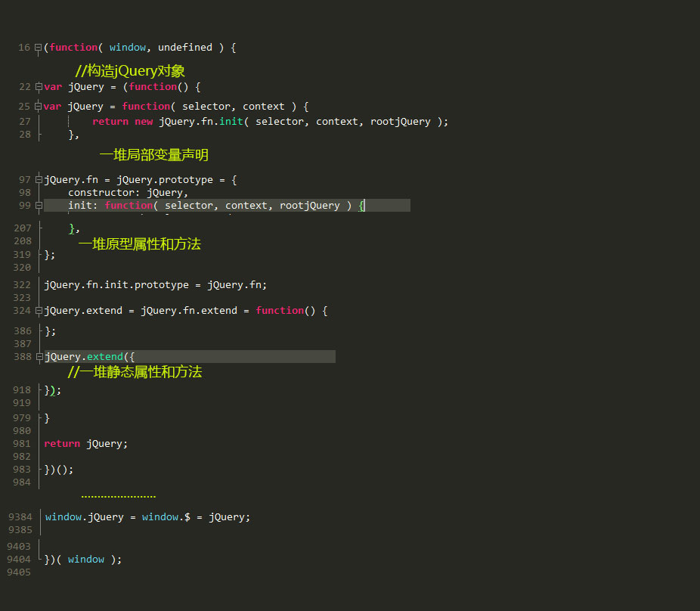Click 'init:' property on line 99
700x611 pixels.
click(x=82, y=206)
